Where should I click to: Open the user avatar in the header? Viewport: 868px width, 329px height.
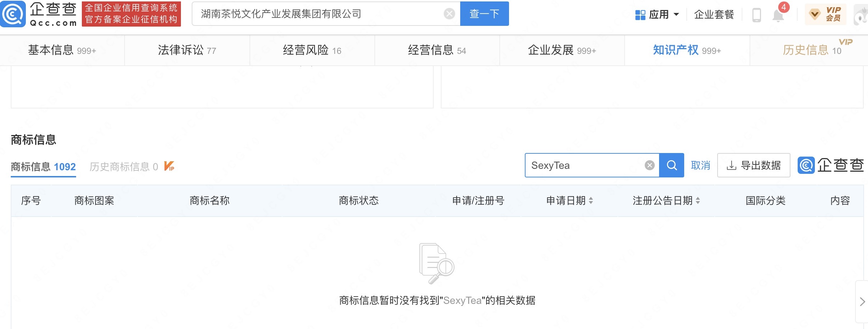coord(861,15)
